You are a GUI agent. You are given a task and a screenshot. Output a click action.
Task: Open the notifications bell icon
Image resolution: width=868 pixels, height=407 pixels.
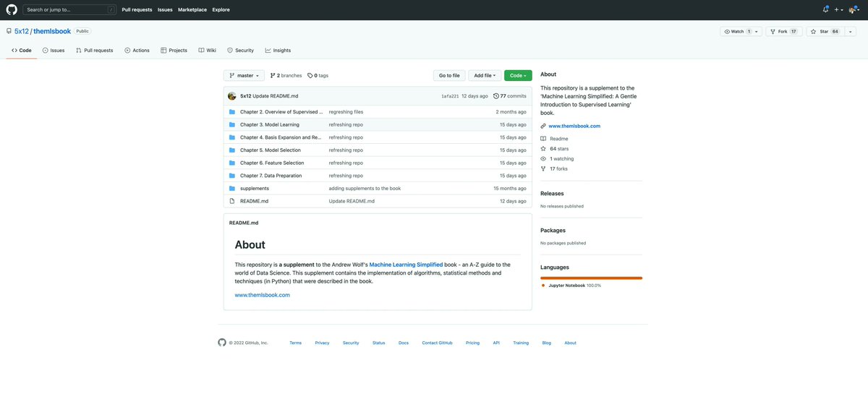click(825, 9)
